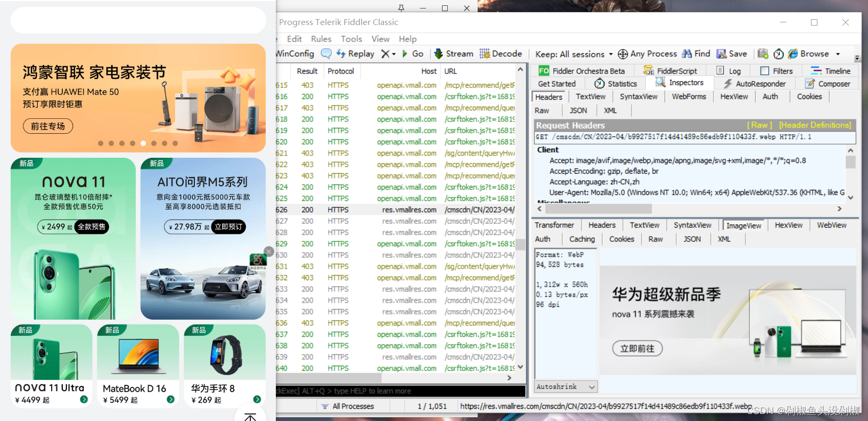This screenshot has height=421, width=868.
Task: Click the back-to-top arrow icon
Action: click(x=250, y=416)
